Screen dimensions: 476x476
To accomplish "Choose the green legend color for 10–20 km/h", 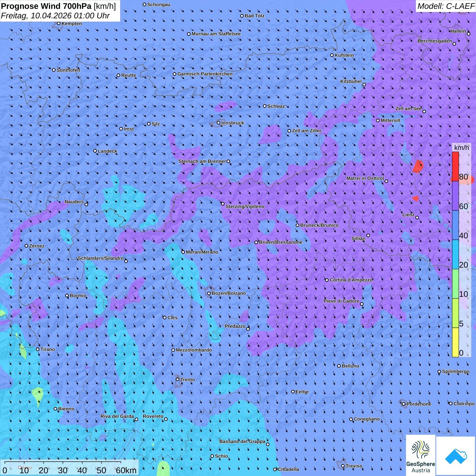I will 455,284.
